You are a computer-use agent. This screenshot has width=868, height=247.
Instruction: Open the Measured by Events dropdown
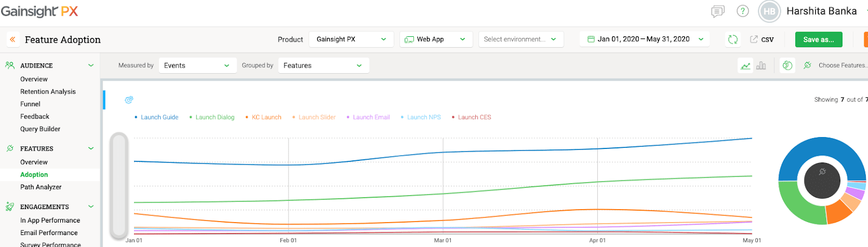point(197,66)
